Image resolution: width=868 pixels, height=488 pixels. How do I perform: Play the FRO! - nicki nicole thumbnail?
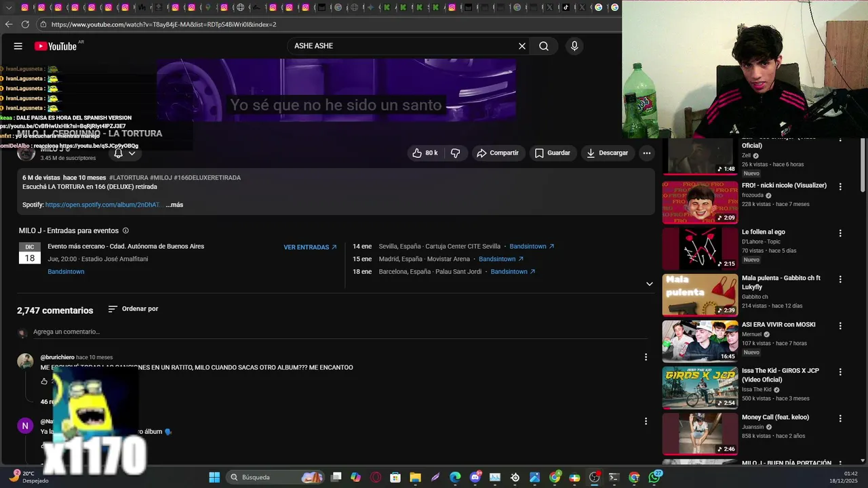pos(700,202)
